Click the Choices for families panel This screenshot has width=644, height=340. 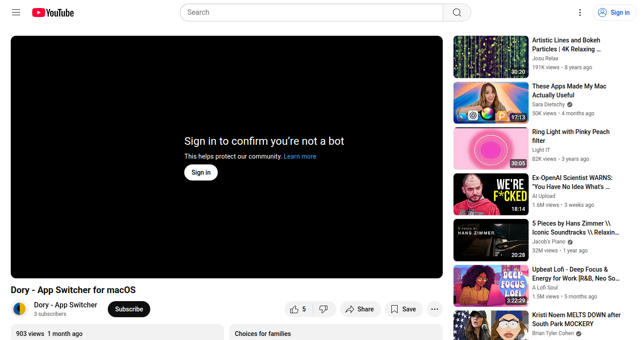point(336,332)
